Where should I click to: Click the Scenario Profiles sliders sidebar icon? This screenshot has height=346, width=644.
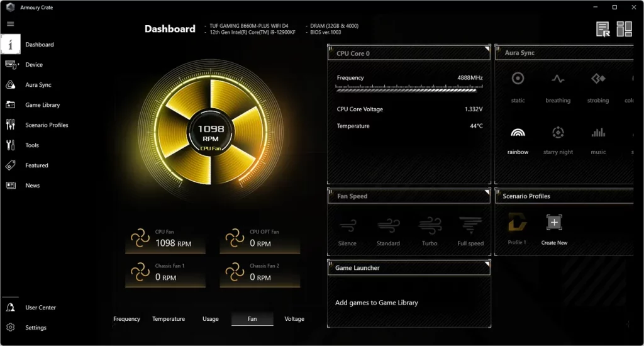[x=10, y=125]
